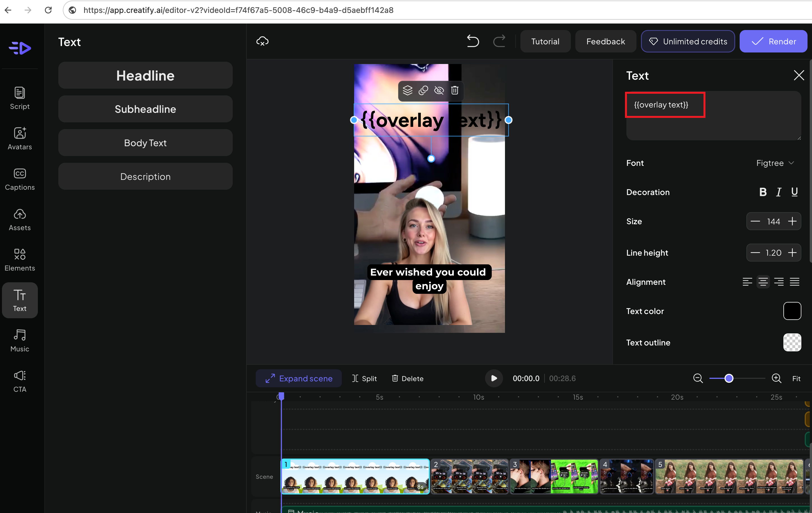The width and height of the screenshot is (812, 513).
Task: Switch to the Assets panel
Action: coord(19,219)
